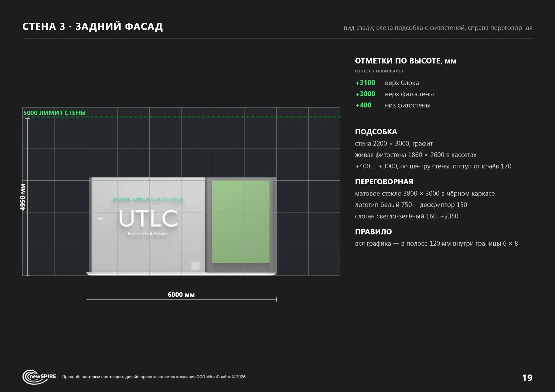Click the heading 'СТЕНА 3 · ЗАДНИЙ ФАСАД'
Image resolution: width=555 pixels, height=392 pixels.
pyautogui.click(x=92, y=27)
